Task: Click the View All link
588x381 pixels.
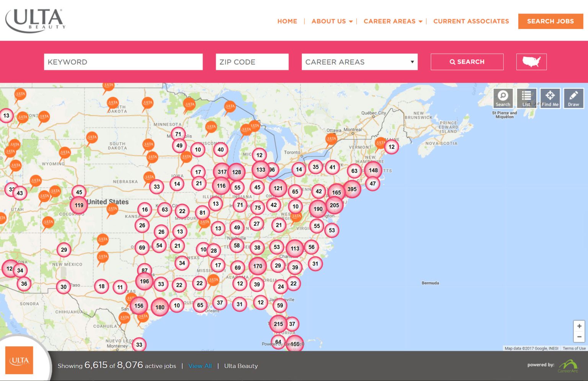Action: click(x=199, y=366)
